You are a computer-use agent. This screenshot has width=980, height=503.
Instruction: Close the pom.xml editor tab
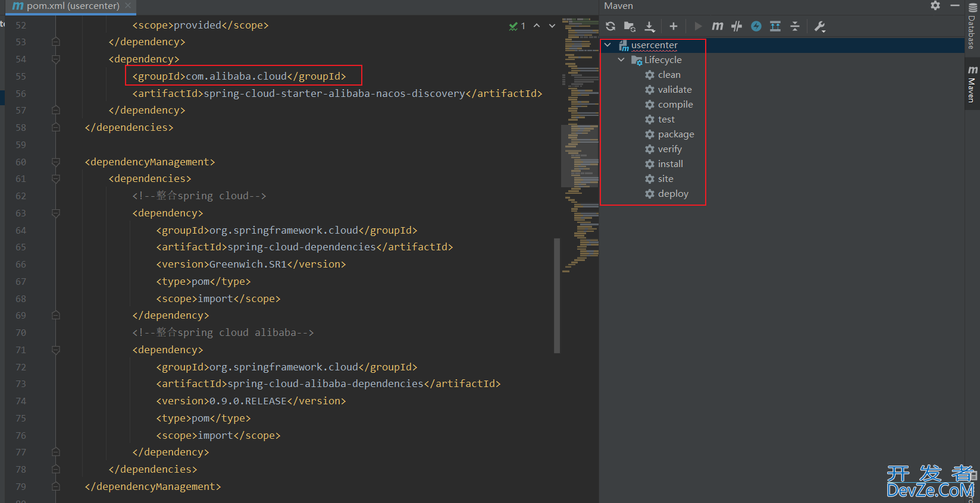[x=128, y=5]
